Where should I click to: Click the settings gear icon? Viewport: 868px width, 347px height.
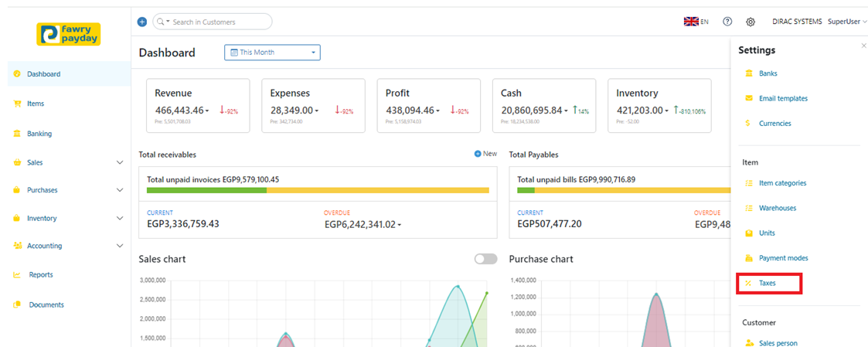pyautogui.click(x=751, y=22)
